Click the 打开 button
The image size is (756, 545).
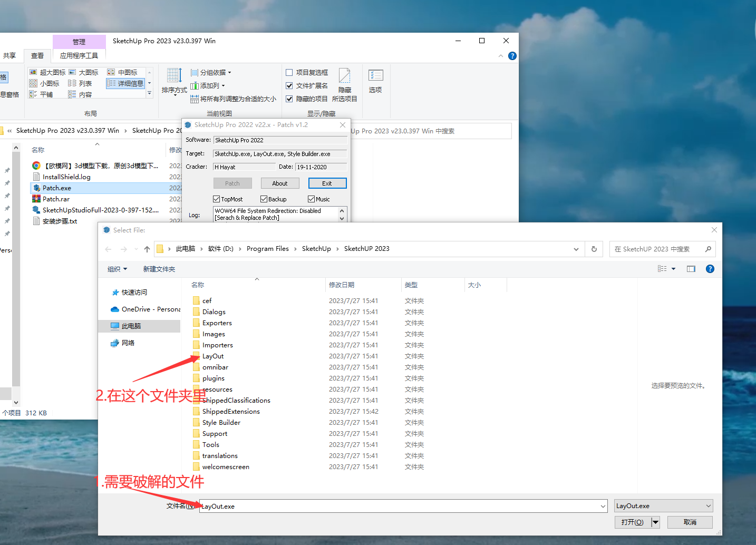click(x=633, y=522)
